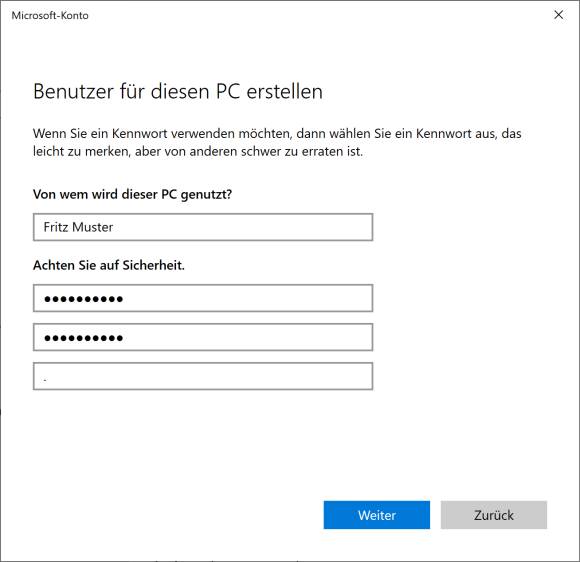Select the password confirmation field
The image size is (580, 562).
coord(203,337)
